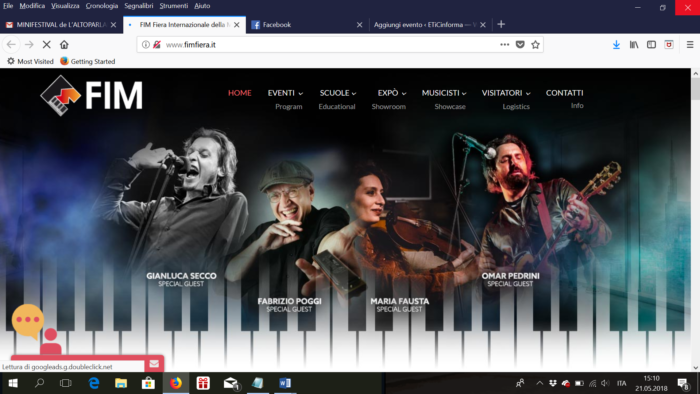Open Task View on taskbar
This screenshot has width=700, height=394.
pos(66,383)
